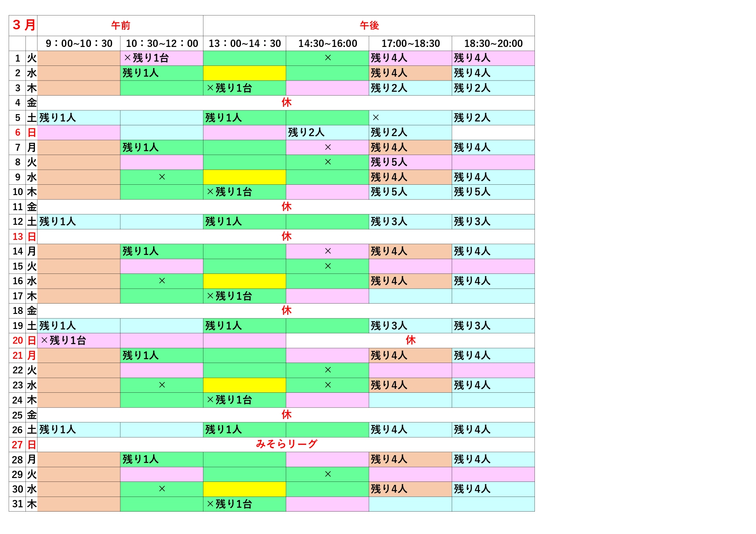The width and height of the screenshot is (756, 534).
Task: Click the "×" in the 29 火 row
Action: [x=328, y=474]
